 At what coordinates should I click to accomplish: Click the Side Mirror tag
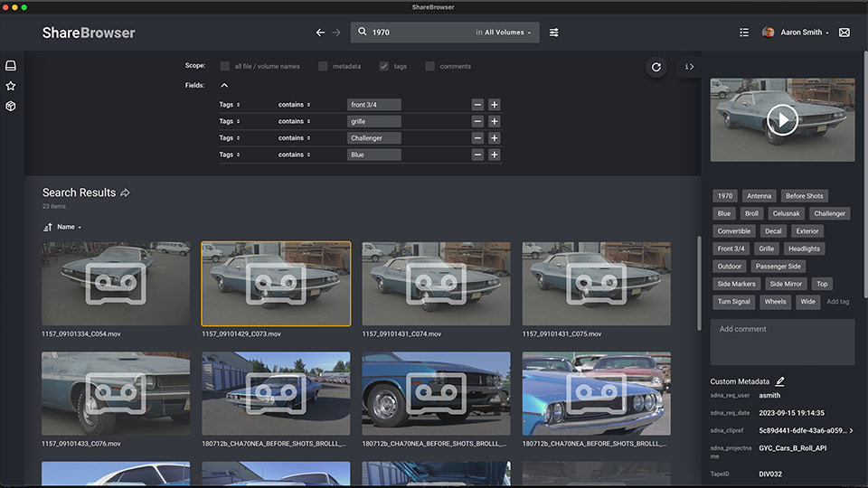786,284
